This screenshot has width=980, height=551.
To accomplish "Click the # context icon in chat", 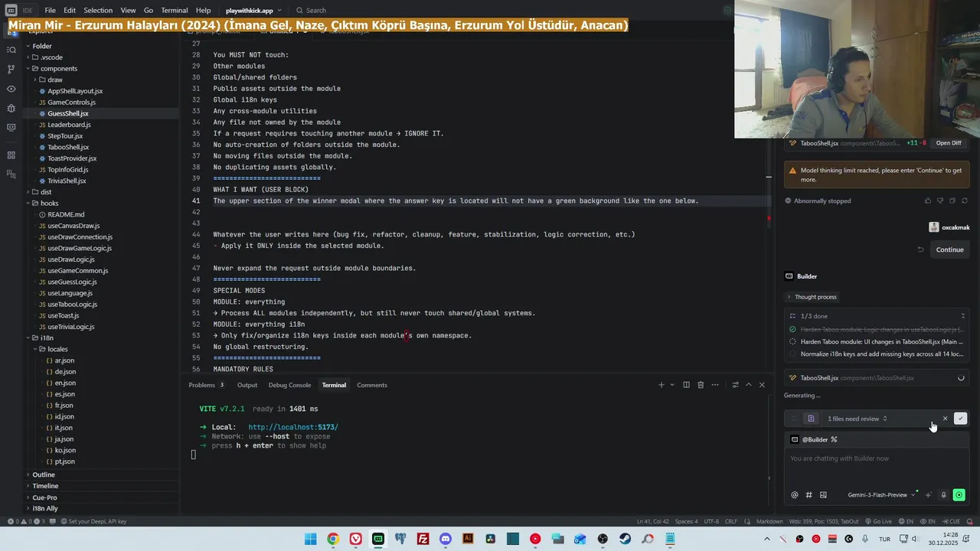I will coord(808,495).
